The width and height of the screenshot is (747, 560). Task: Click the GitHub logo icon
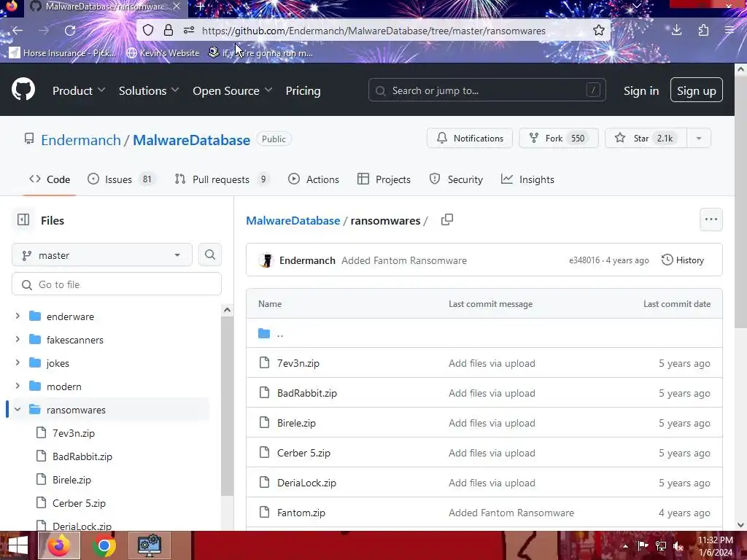tap(23, 89)
